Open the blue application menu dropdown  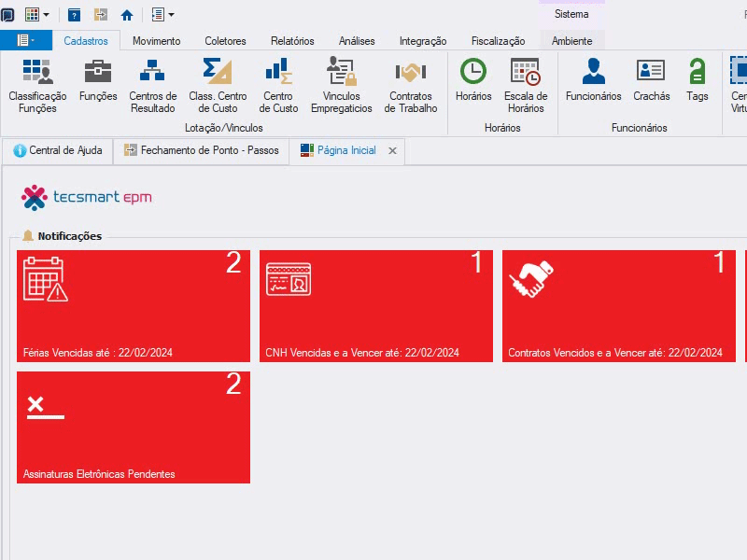tap(26, 40)
